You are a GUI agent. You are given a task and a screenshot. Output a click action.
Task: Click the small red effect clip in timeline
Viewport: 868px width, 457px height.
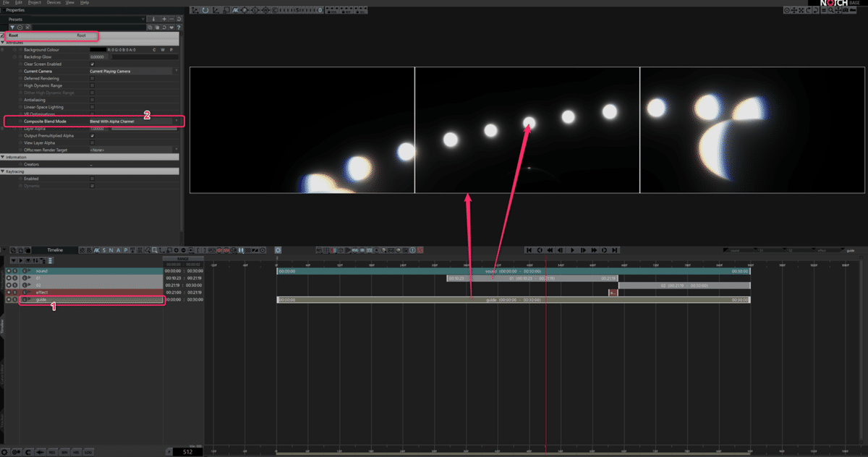(613, 292)
